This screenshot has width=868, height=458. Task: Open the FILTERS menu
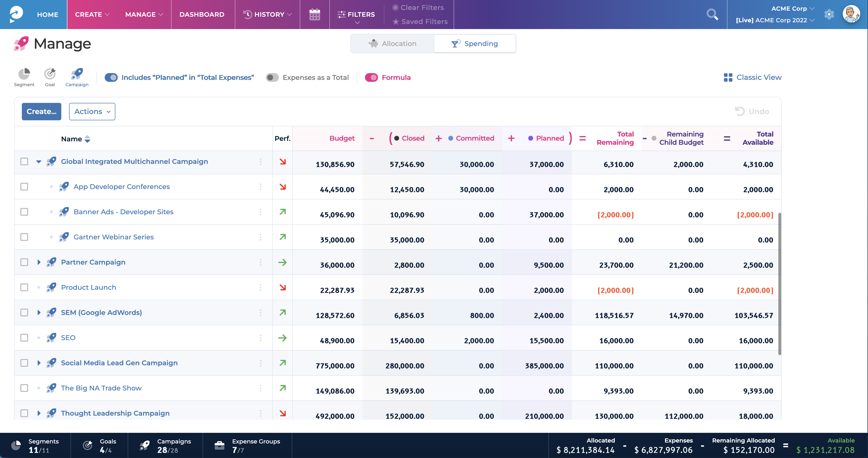(x=356, y=16)
